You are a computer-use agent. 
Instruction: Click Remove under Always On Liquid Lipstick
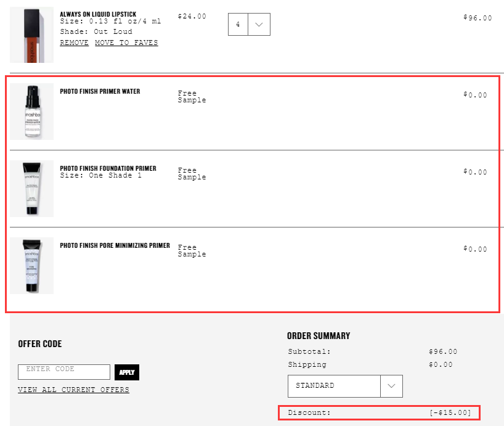coord(74,43)
